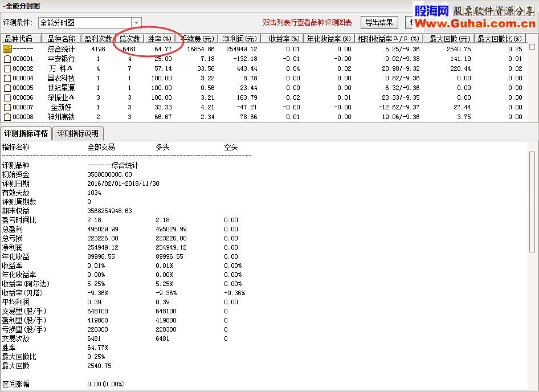
Task: Click the 6481 total count cell in table
Action: (x=129, y=49)
